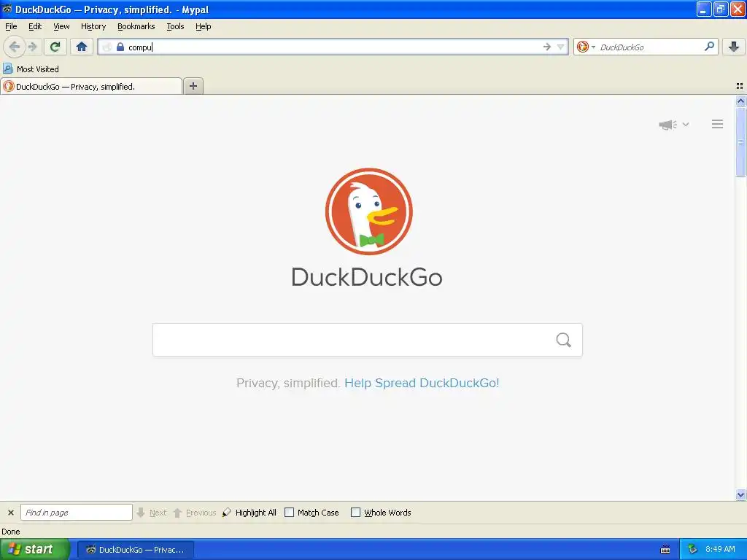Open the File menu
This screenshot has height=560, width=747.
coord(11,27)
